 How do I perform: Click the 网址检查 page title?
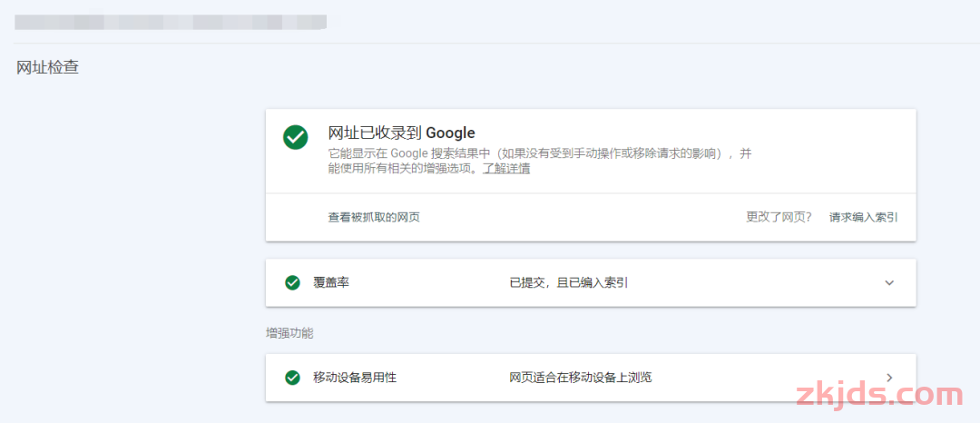point(47,68)
